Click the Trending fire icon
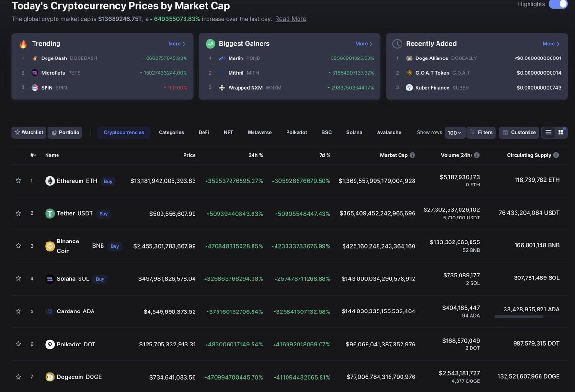This screenshot has width=575, height=392. pyautogui.click(x=23, y=44)
